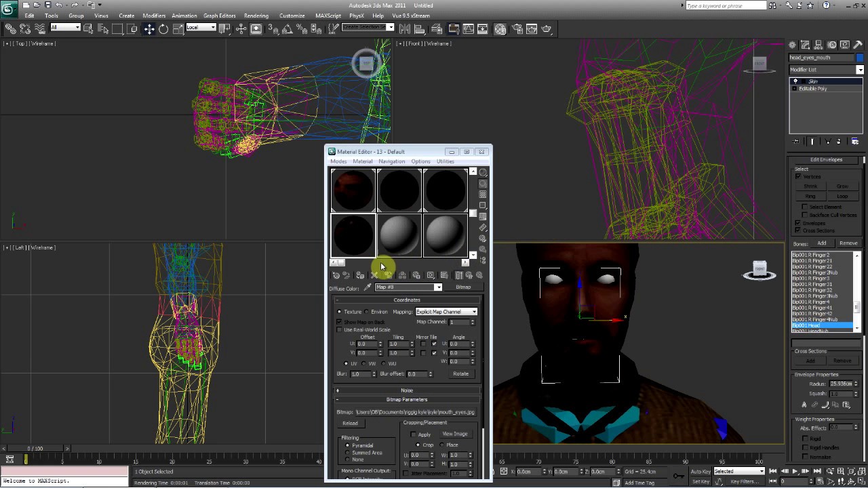868x488 pixels.
Task: Click the Play Animation button
Action: [794, 471]
